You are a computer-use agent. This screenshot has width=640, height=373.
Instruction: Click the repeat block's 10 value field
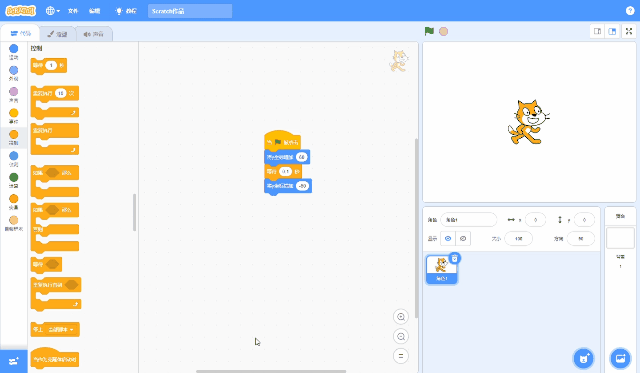point(60,93)
